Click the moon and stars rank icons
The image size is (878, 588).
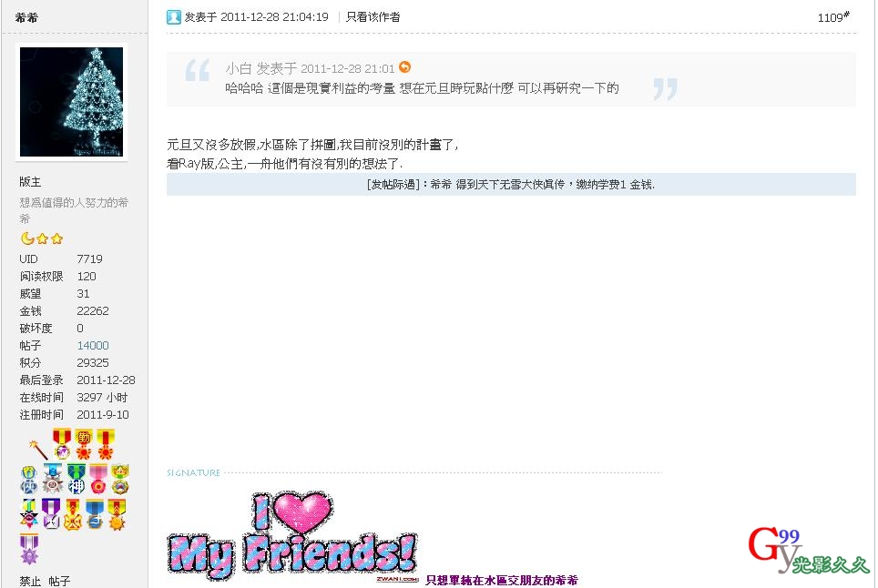point(42,238)
